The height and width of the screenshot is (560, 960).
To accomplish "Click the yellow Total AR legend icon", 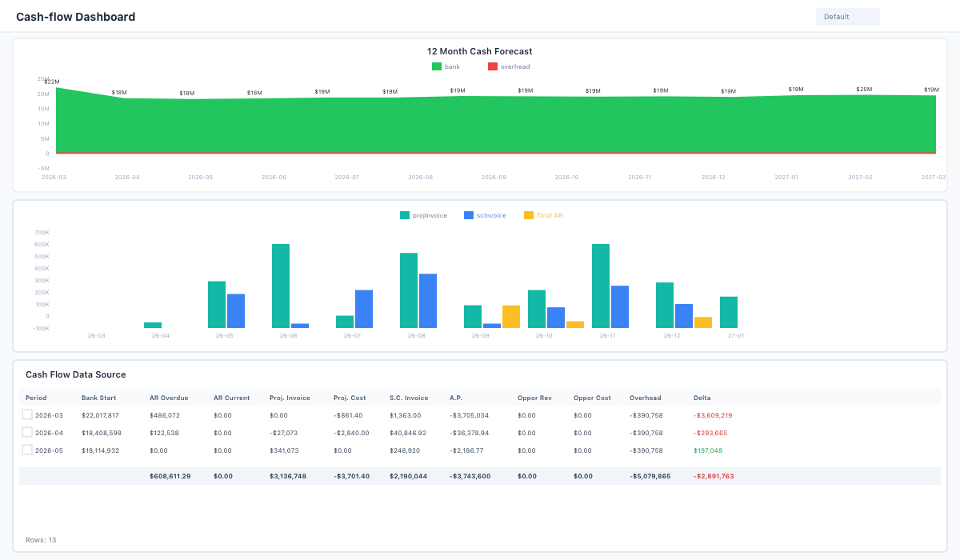I will coord(529,215).
